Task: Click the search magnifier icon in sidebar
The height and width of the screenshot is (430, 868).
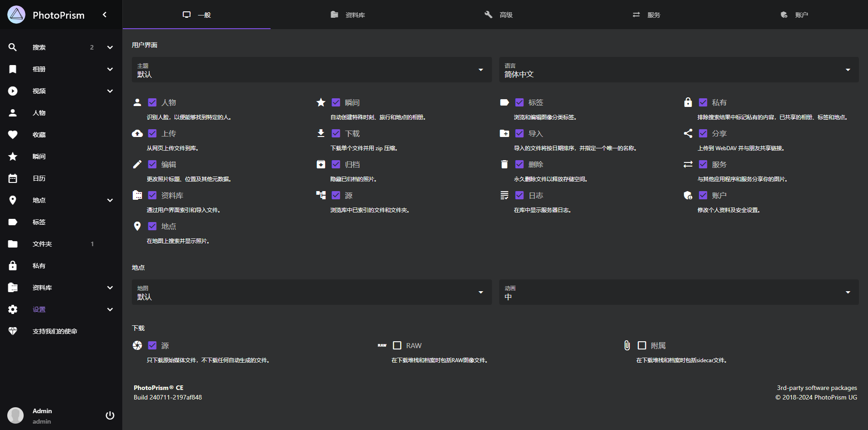Action: coord(13,47)
